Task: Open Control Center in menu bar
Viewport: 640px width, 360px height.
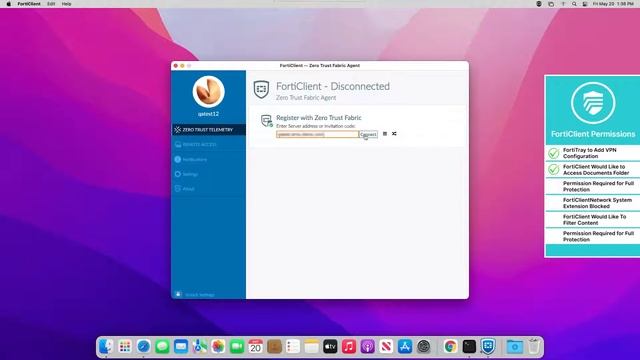Action: coord(585,4)
